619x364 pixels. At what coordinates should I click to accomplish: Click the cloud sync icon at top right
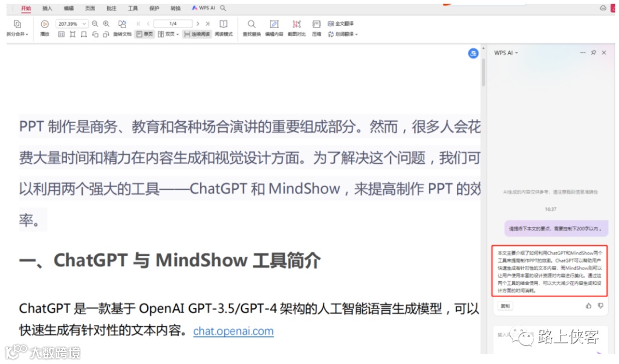603,8
